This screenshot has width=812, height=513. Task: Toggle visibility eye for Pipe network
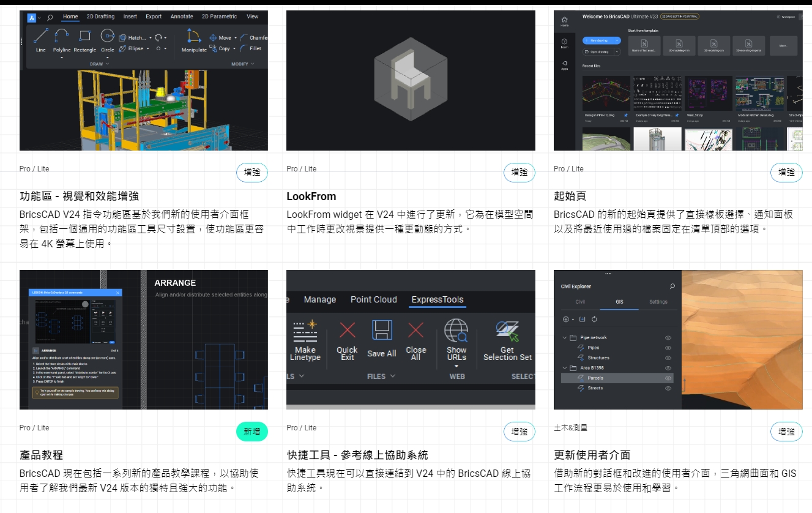point(668,338)
